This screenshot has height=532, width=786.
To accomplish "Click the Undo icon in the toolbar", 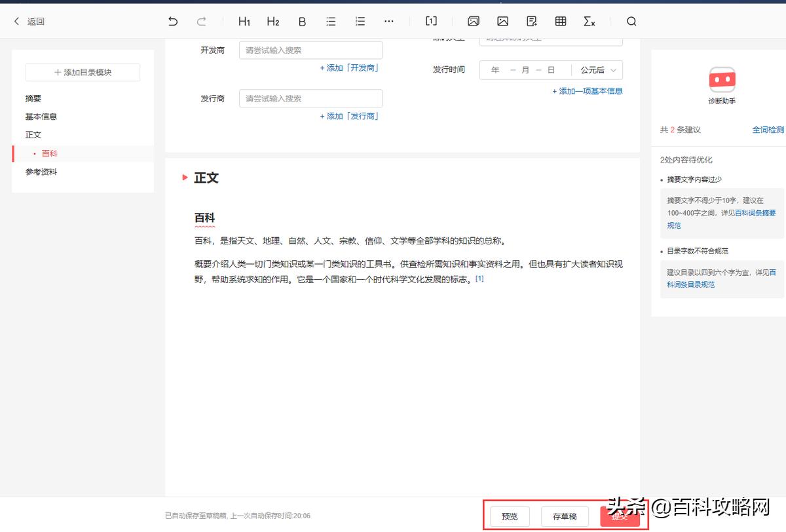I will point(173,21).
